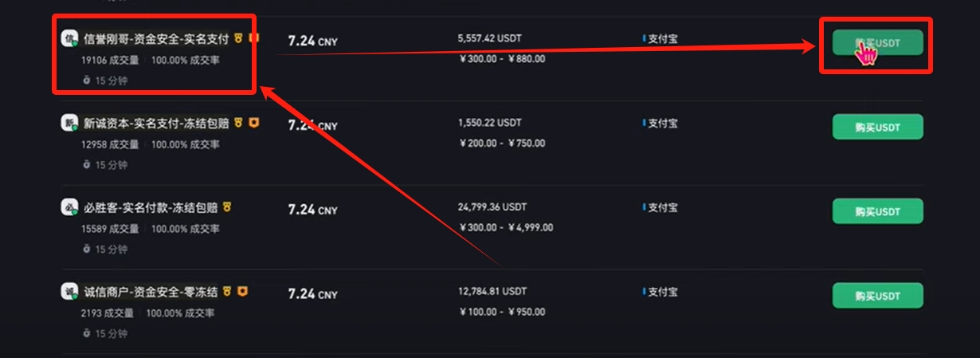The width and height of the screenshot is (980, 358).
Task: Click orange shield badge beside 诚信商户 name
Action: coord(242,292)
